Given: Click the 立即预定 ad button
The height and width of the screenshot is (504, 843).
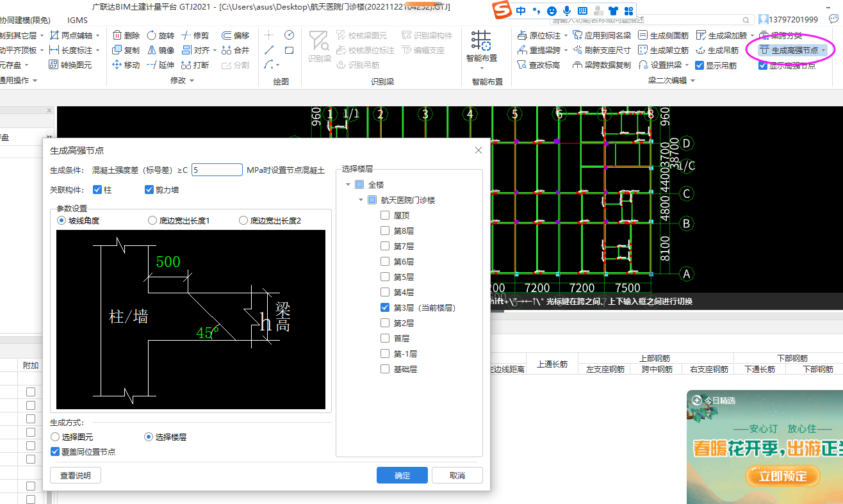Looking at the screenshot, I should tap(782, 476).
